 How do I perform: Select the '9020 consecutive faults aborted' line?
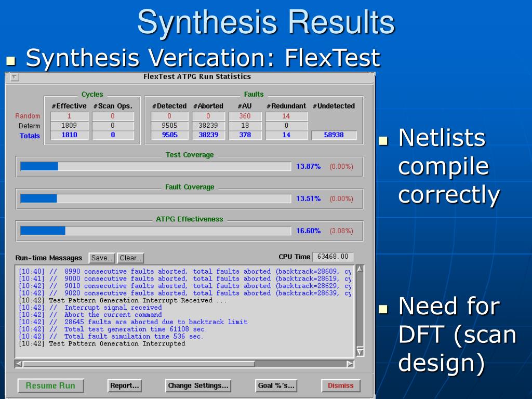pyautogui.click(x=185, y=293)
